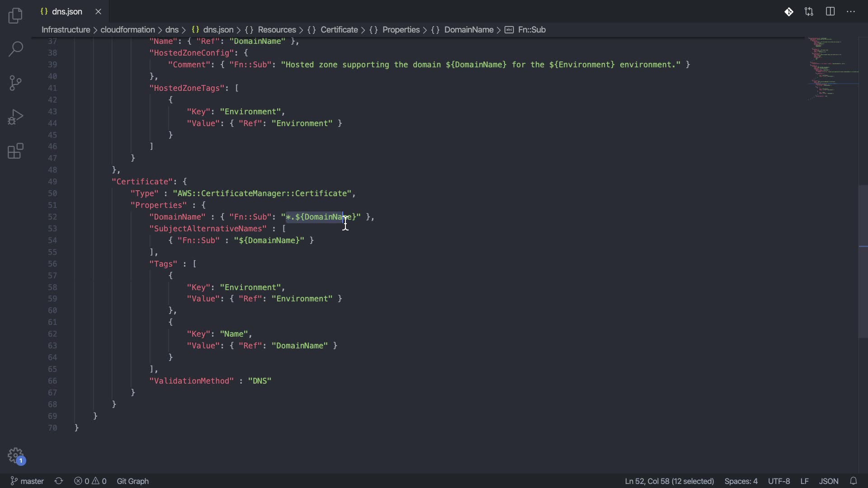Toggle the split editor layout

(830, 12)
